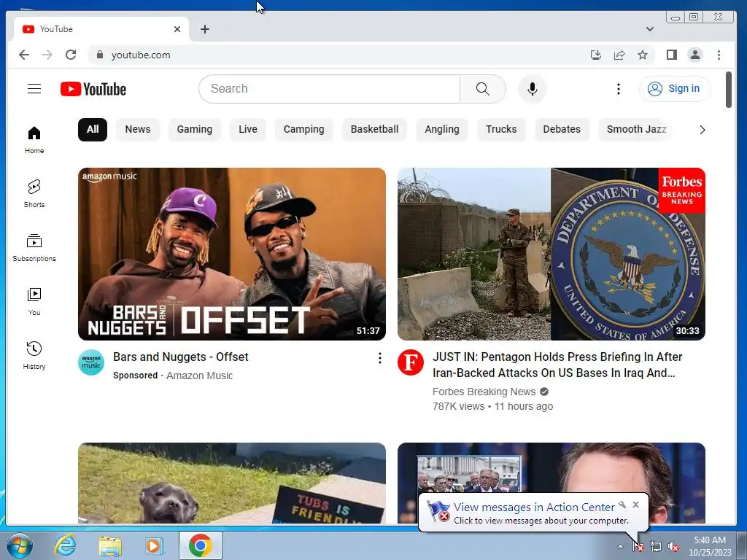Viewport: 747px width, 560px height.
Task: Open options for Bars and Nuggets video
Action: click(379, 358)
